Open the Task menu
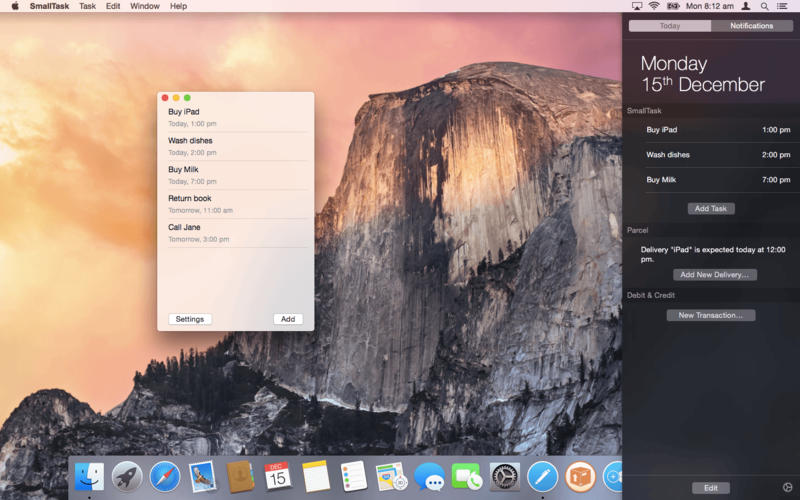 point(88,6)
